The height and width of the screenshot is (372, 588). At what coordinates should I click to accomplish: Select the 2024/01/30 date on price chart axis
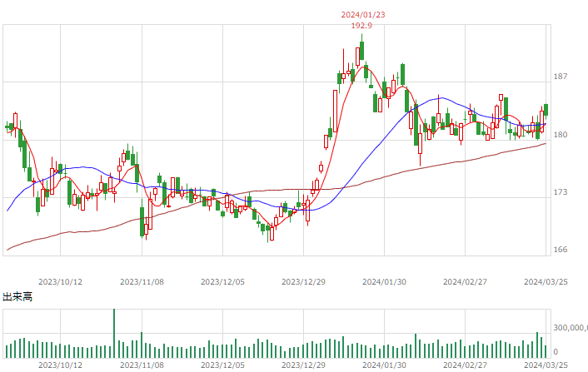point(384,282)
